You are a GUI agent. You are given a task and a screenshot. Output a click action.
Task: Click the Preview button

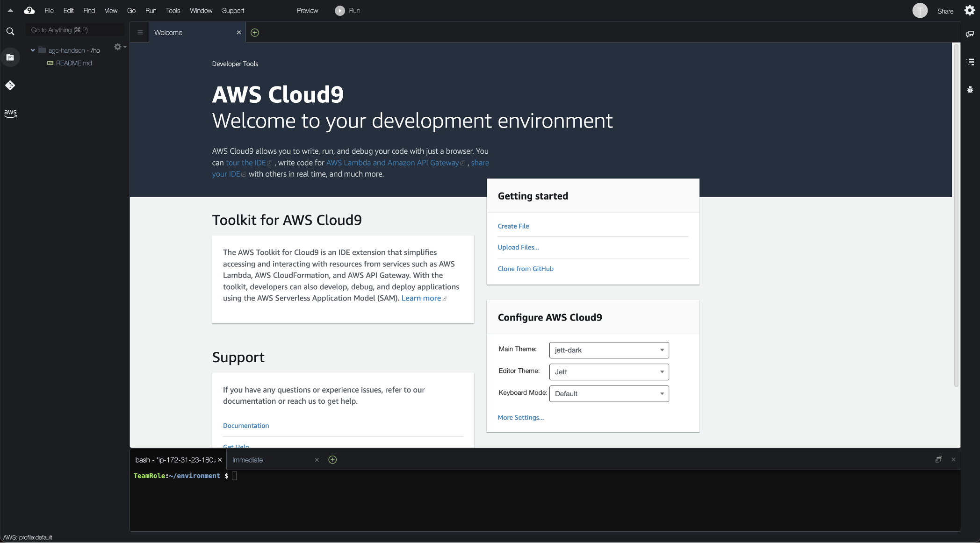coord(307,10)
